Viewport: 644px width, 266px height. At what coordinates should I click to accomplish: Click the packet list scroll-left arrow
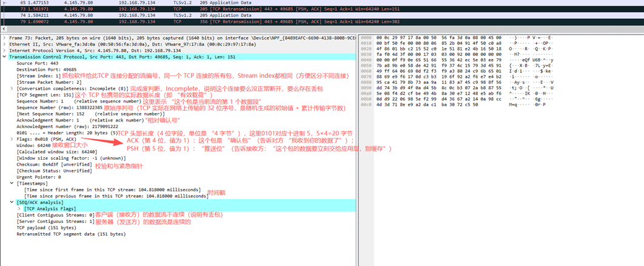(4, 29)
